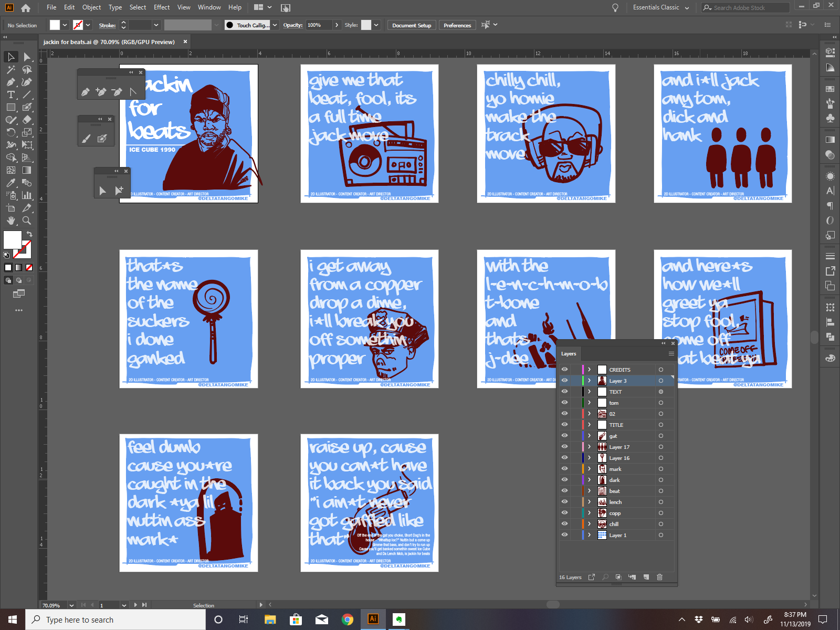
Task: Hide Layer 1 eye icon
Action: [x=564, y=535]
